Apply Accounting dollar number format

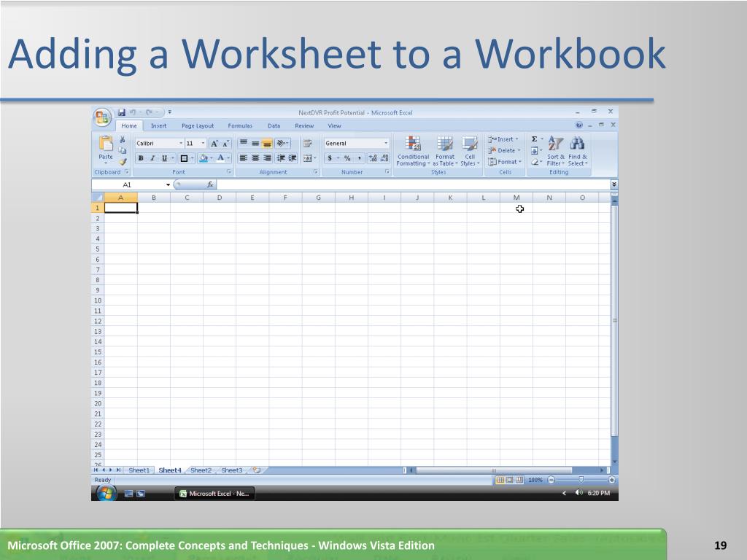[x=330, y=158]
